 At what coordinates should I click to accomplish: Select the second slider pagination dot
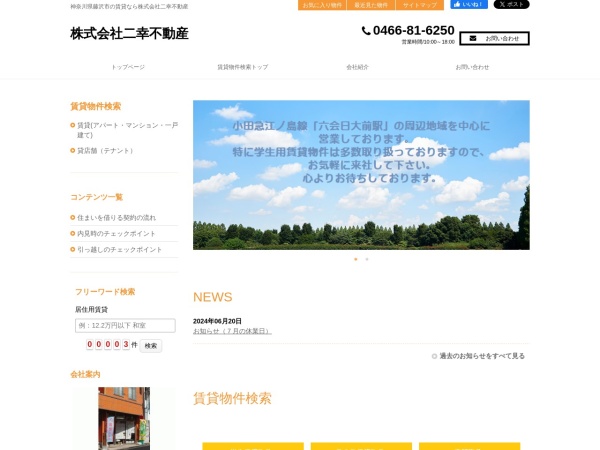click(367, 259)
